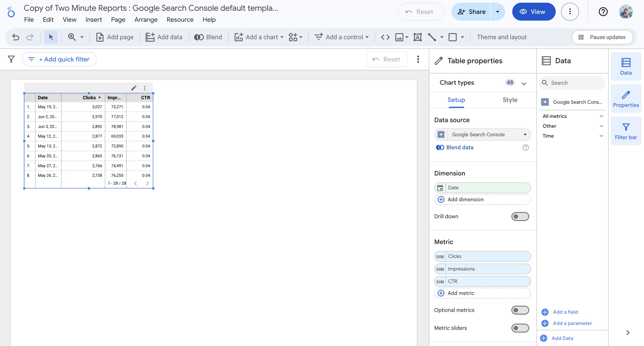Open the filter bar three-dot menu
Screen dimensions: 644x346
coord(418,59)
